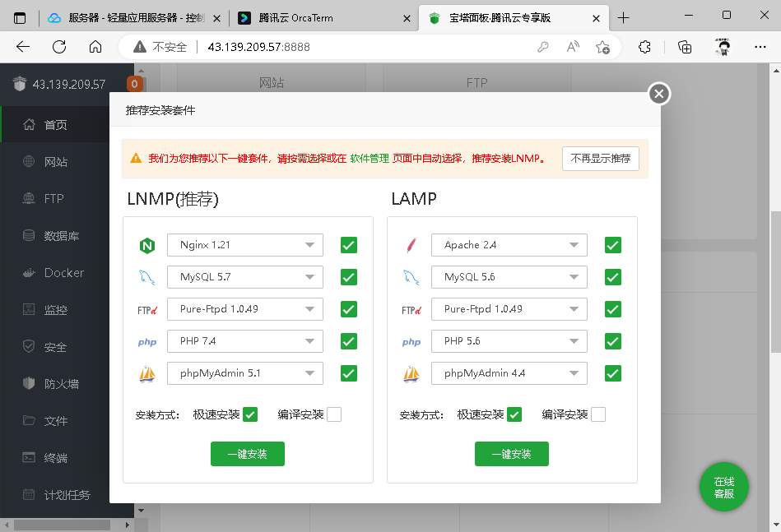Viewport: 781px width, 532px height.
Task: Open the Docker sidebar menu item
Action: [x=55, y=273]
